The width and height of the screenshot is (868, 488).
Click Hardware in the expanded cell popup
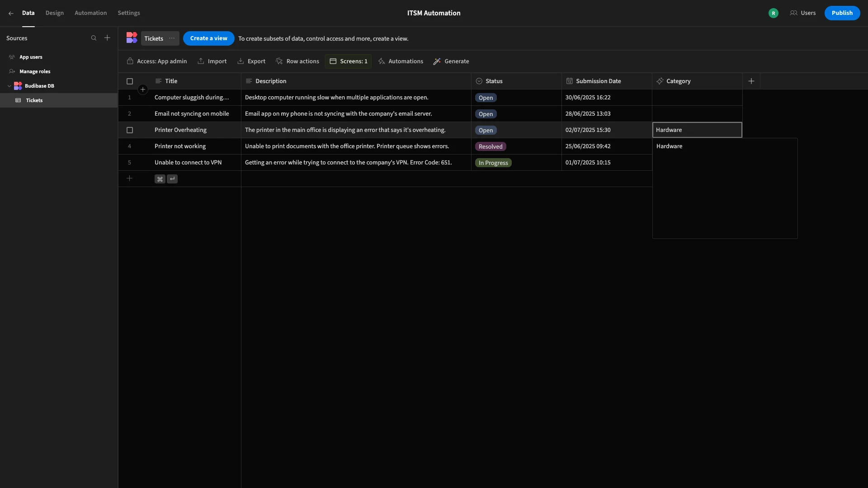pos(669,146)
